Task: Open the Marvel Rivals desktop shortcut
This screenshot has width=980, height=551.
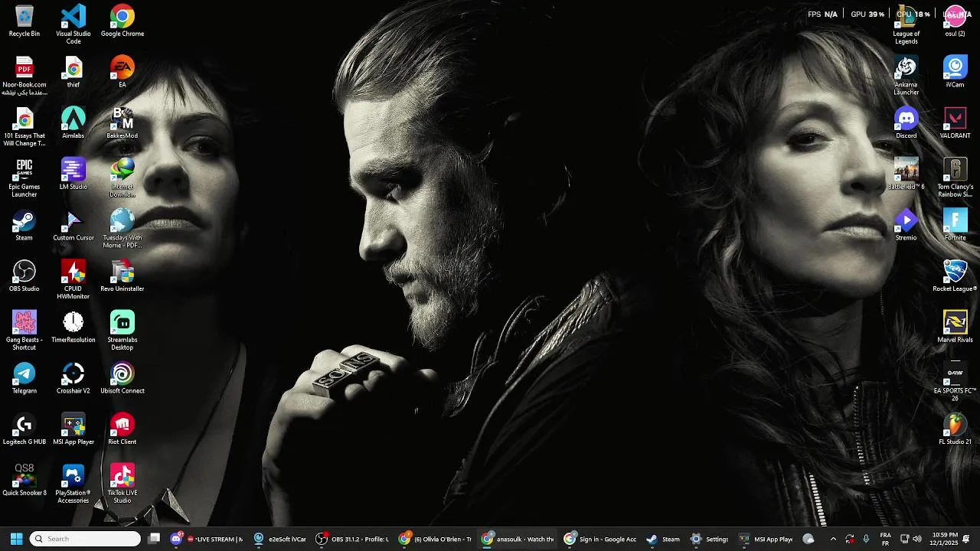Action: coord(955,327)
